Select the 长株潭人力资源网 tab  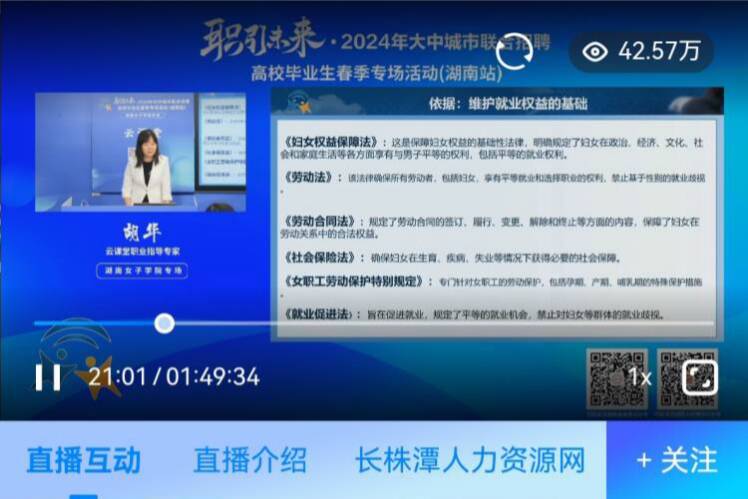(x=469, y=460)
